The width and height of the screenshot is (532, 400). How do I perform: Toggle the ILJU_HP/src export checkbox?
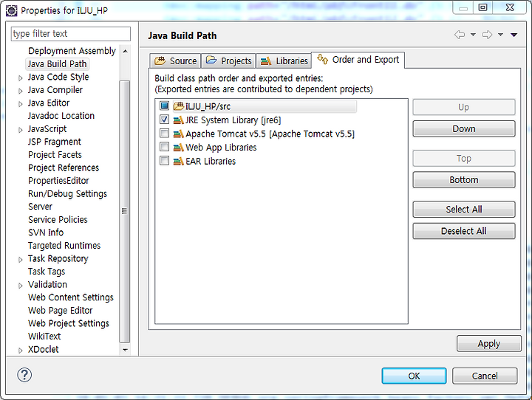pyautogui.click(x=164, y=106)
